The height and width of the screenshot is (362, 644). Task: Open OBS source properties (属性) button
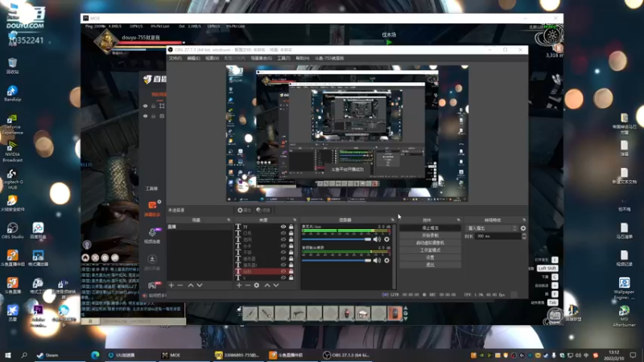click(x=244, y=210)
